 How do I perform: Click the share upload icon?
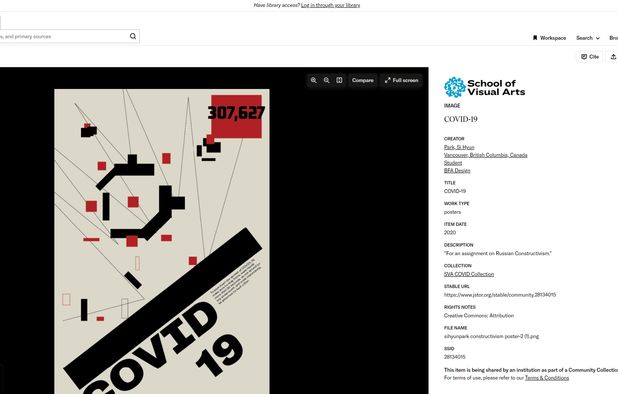click(x=613, y=57)
